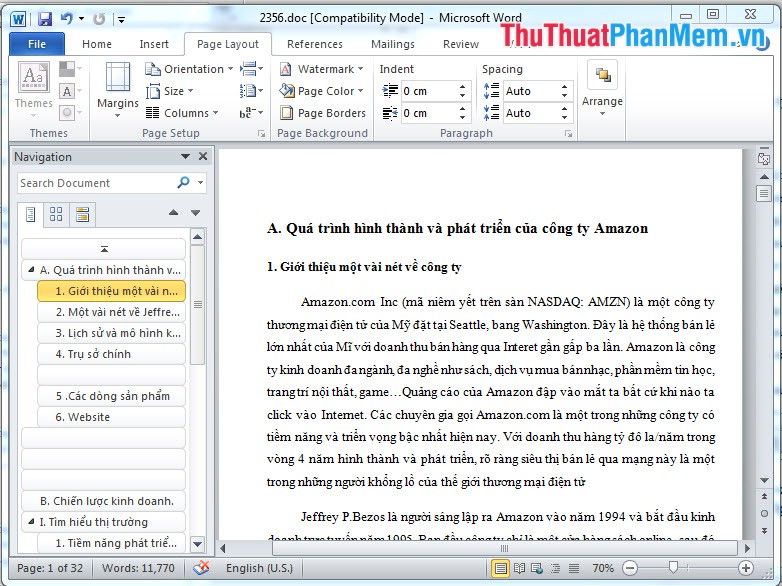Open the Arrange menu
782x586 pixels.
point(602,89)
